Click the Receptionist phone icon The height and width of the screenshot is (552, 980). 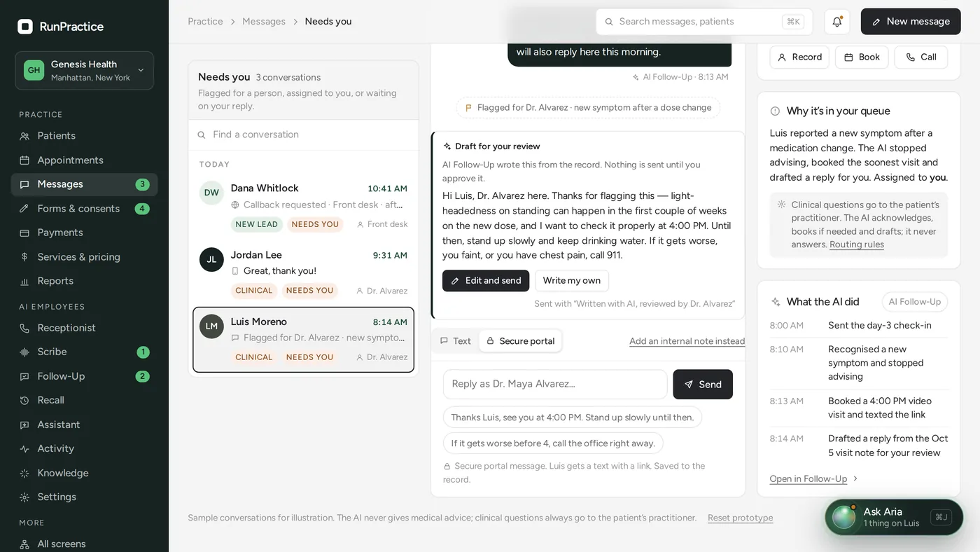[x=24, y=328]
